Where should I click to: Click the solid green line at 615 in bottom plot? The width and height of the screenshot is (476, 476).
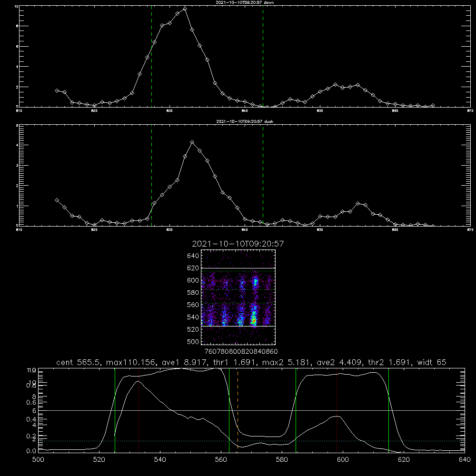pos(388,410)
